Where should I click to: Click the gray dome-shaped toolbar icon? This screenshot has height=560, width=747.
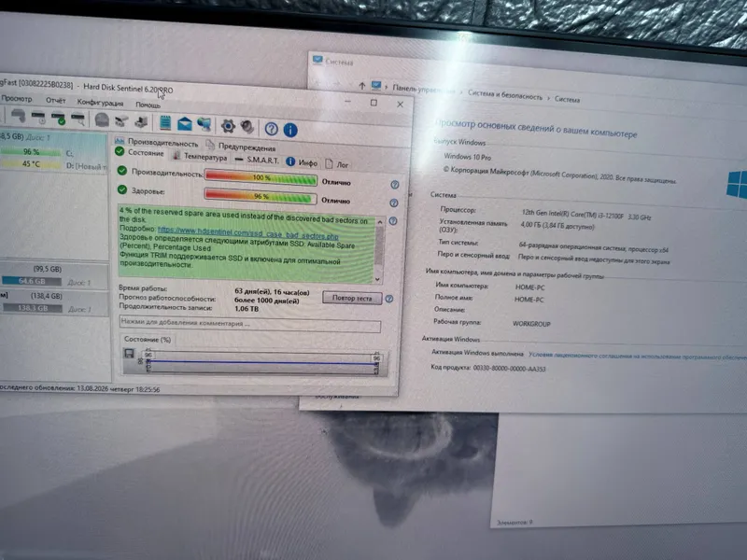[102, 119]
